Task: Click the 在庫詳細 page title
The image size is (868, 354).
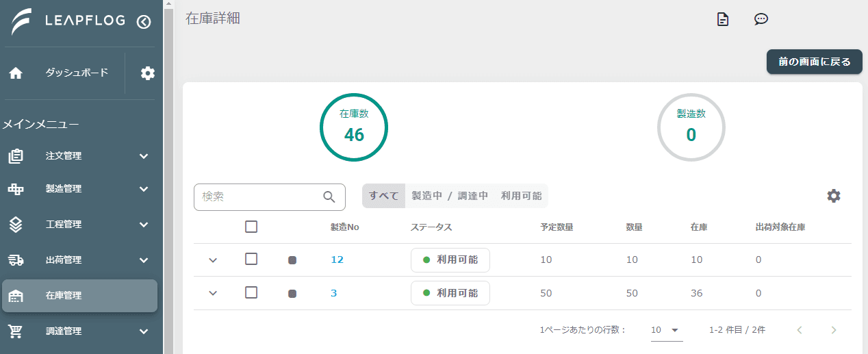Action: (213, 18)
